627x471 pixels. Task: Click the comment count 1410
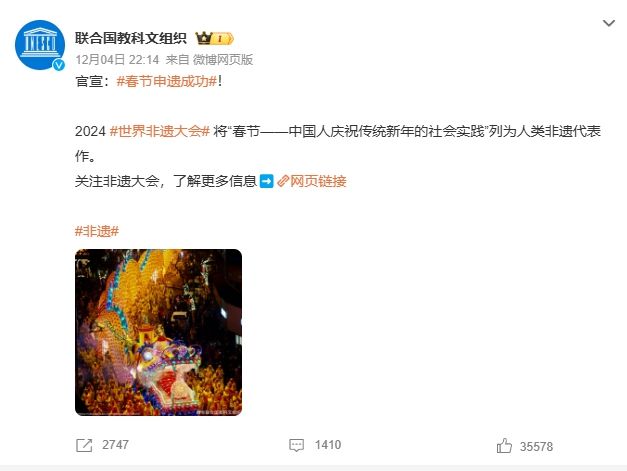[x=328, y=445]
